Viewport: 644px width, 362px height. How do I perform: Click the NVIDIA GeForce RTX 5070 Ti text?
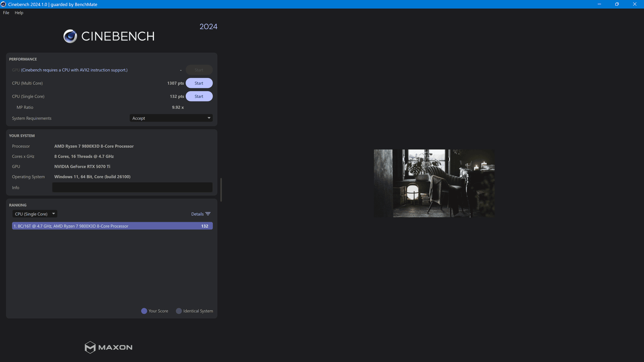[82, 167]
